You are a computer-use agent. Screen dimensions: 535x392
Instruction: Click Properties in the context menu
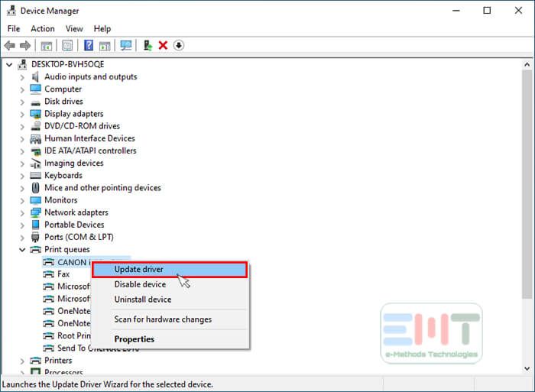point(135,339)
